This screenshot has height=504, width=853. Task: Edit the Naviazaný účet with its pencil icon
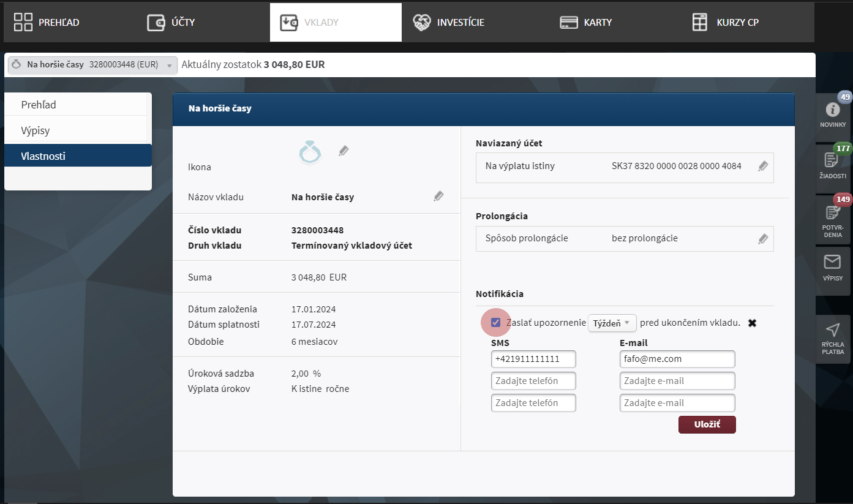[x=763, y=167]
